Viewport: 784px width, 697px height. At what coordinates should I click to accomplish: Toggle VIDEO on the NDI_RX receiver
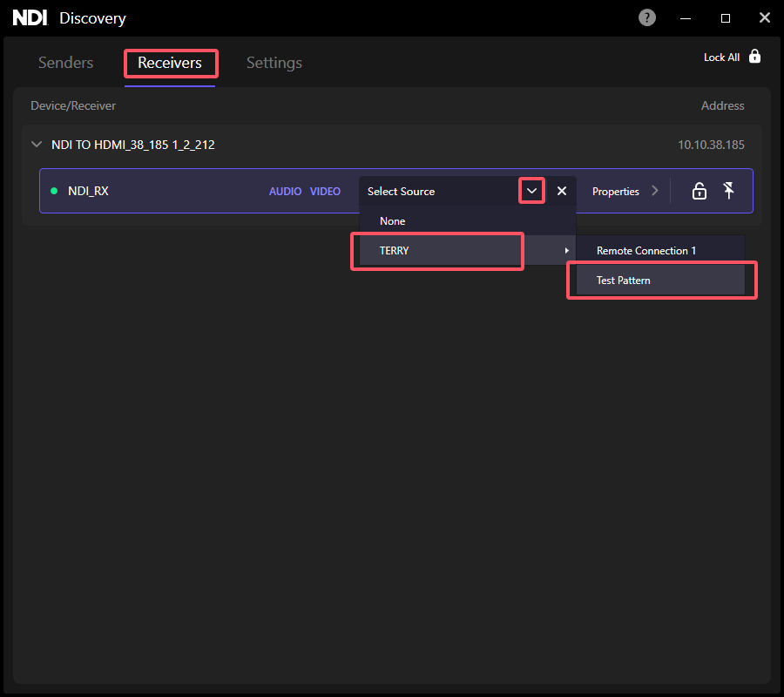point(325,191)
